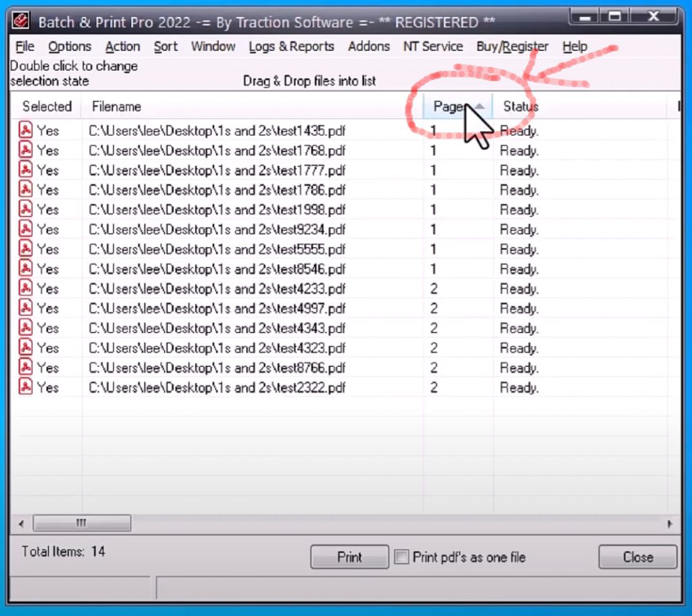Enable Print pdf's as one file checkbox
692x616 pixels.
click(x=402, y=557)
